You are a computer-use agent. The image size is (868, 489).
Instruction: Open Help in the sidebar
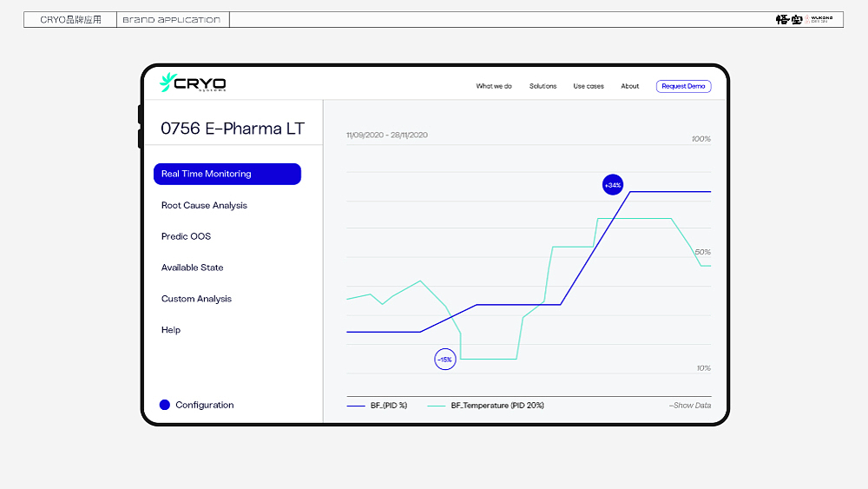(x=170, y=330)
